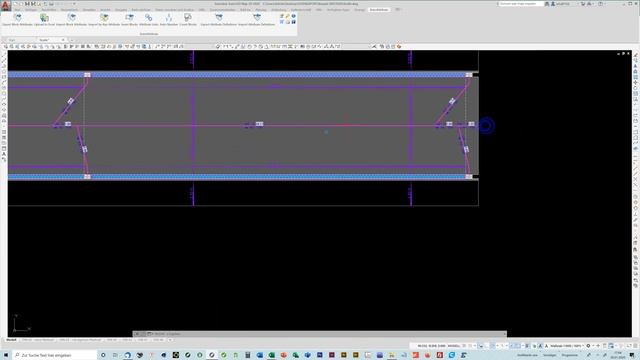
Task: Add a new drawing tab with plus
Action: 71,40
